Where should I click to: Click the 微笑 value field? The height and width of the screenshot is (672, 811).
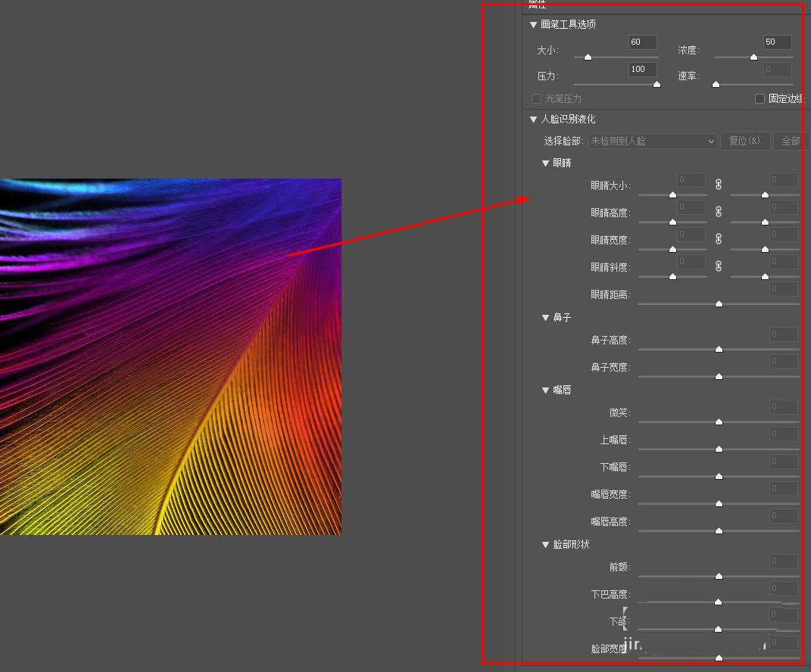(x=784, y=407)
